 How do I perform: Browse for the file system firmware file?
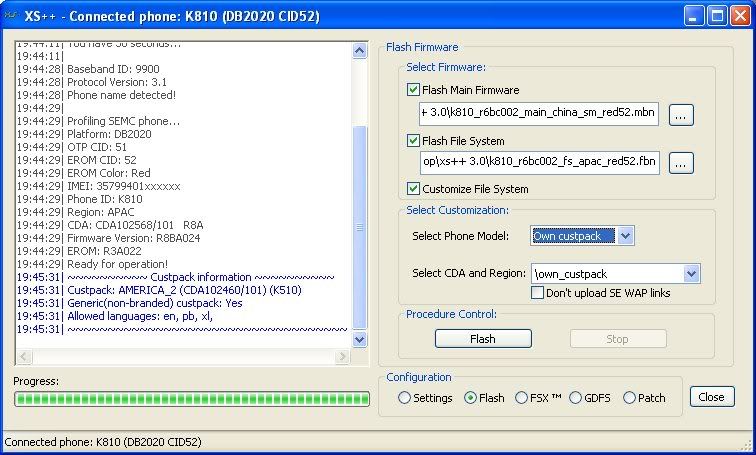(x=681, y=163)
